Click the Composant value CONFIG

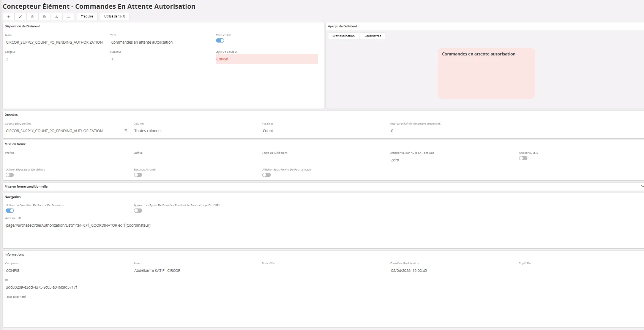(x=13, y=270)
